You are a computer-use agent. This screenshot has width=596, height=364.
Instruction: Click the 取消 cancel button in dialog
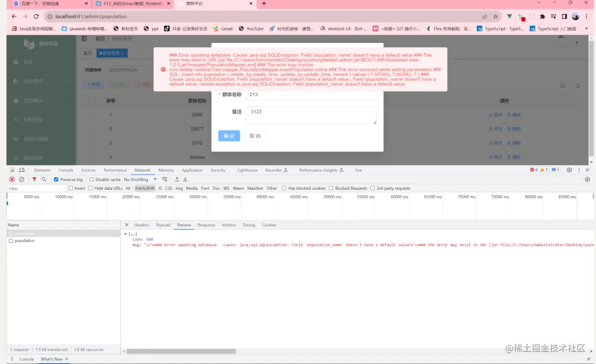[x=255, y=136]
